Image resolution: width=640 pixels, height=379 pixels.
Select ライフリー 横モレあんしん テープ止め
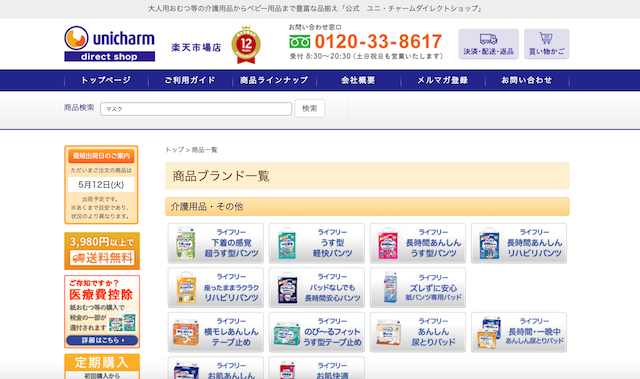[x=216, y=332]
